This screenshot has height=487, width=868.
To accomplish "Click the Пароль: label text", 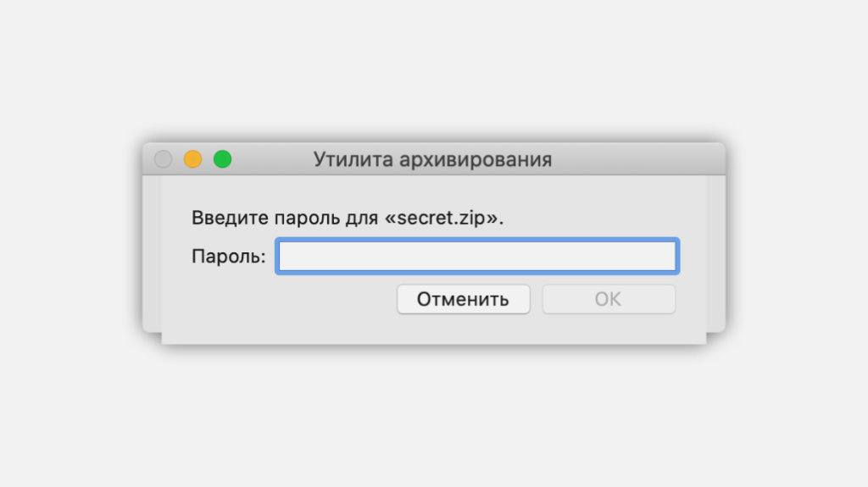I will (229, 256).
